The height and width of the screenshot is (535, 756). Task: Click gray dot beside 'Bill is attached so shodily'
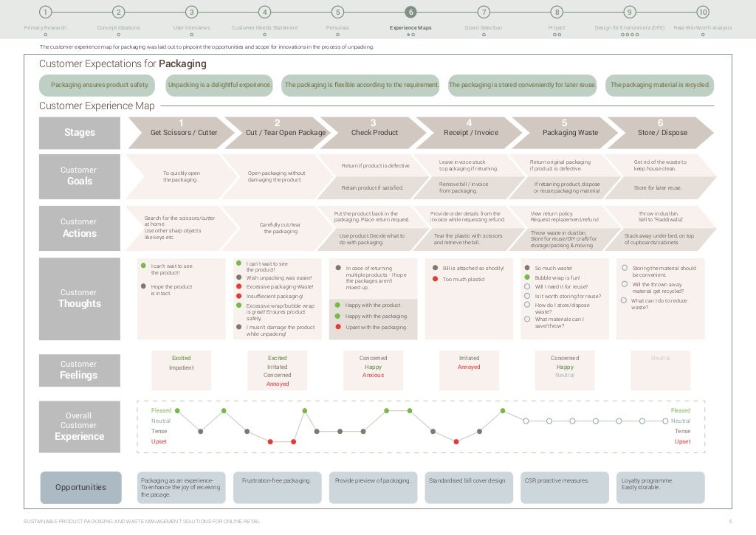pyautogui.click(x=435, y=267)
